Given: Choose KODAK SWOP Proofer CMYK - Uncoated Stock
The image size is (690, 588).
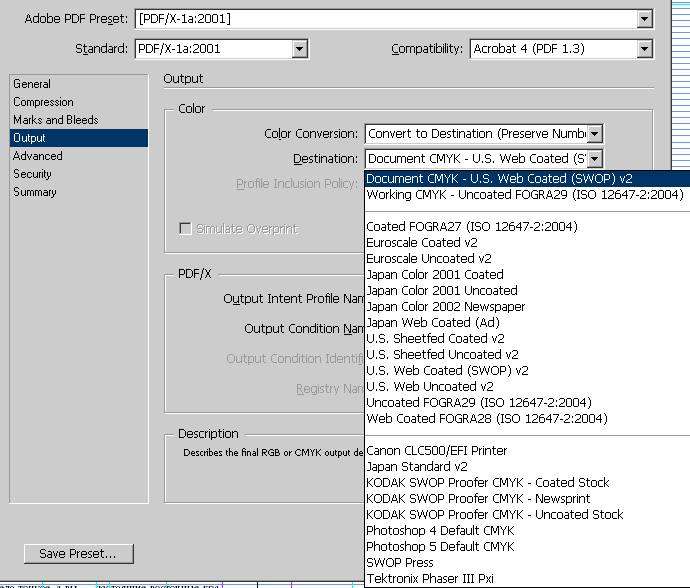Looking at the screenshot, I should coord(527,514).
